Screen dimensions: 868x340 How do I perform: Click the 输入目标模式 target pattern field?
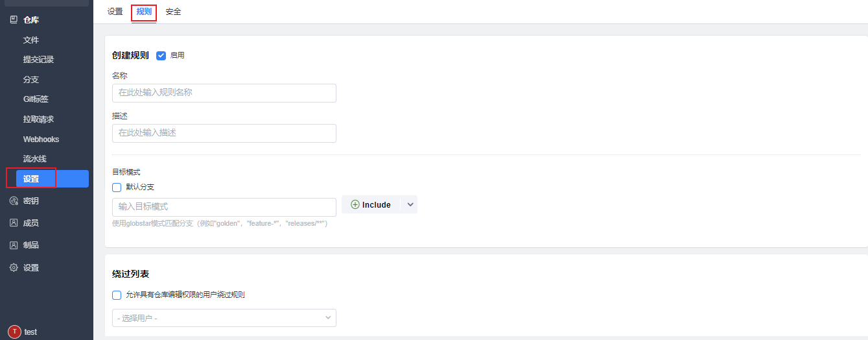224,207
